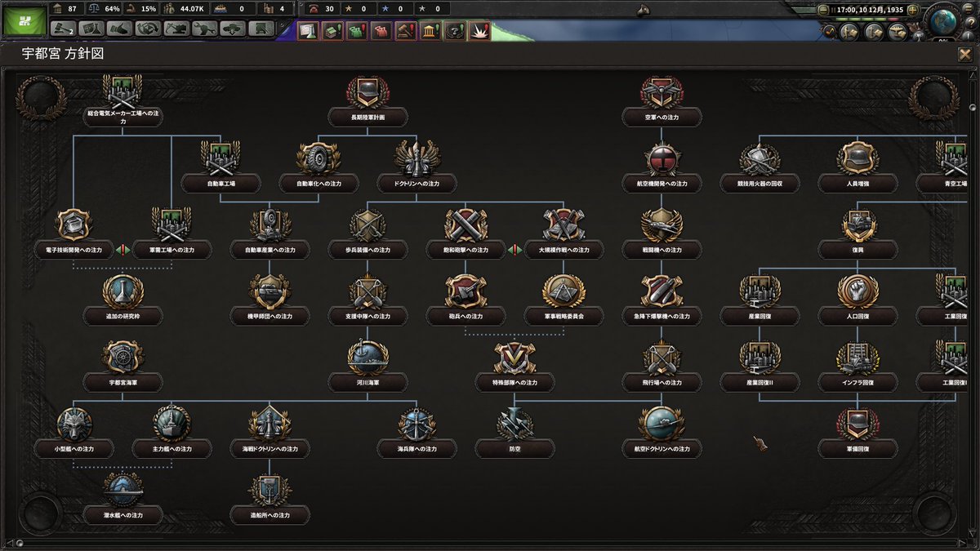
Task: Click the research slot alert icon
Action: 308,31
